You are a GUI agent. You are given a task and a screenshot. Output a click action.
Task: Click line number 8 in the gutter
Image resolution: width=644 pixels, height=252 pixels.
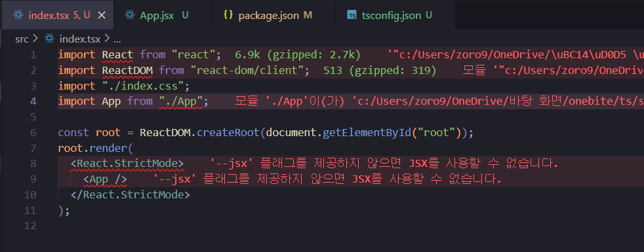[x=33, y=164]
